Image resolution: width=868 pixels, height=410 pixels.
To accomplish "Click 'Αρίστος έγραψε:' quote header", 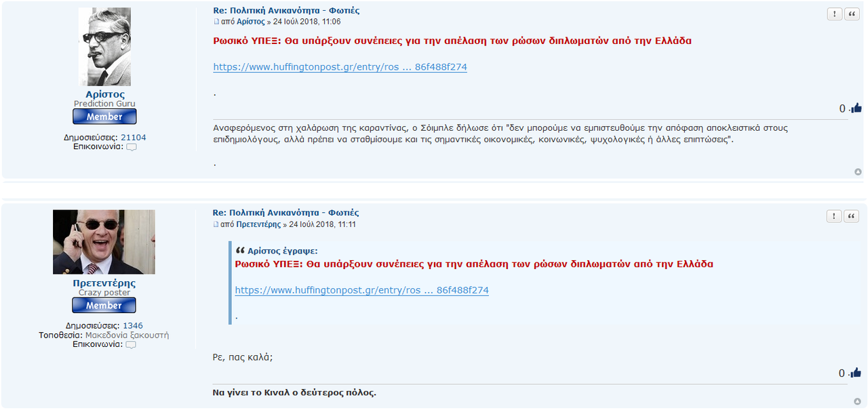I will 283,251.
